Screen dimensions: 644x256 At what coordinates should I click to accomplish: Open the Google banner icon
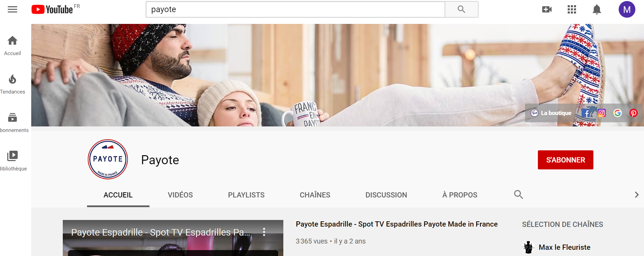[x=618, y=113]
